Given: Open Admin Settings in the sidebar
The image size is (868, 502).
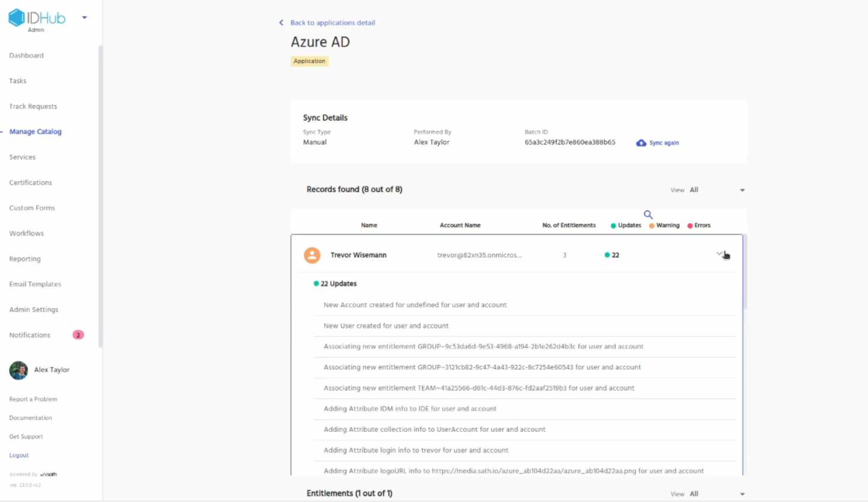Looking at the screenshot, I should coord(33,310).
